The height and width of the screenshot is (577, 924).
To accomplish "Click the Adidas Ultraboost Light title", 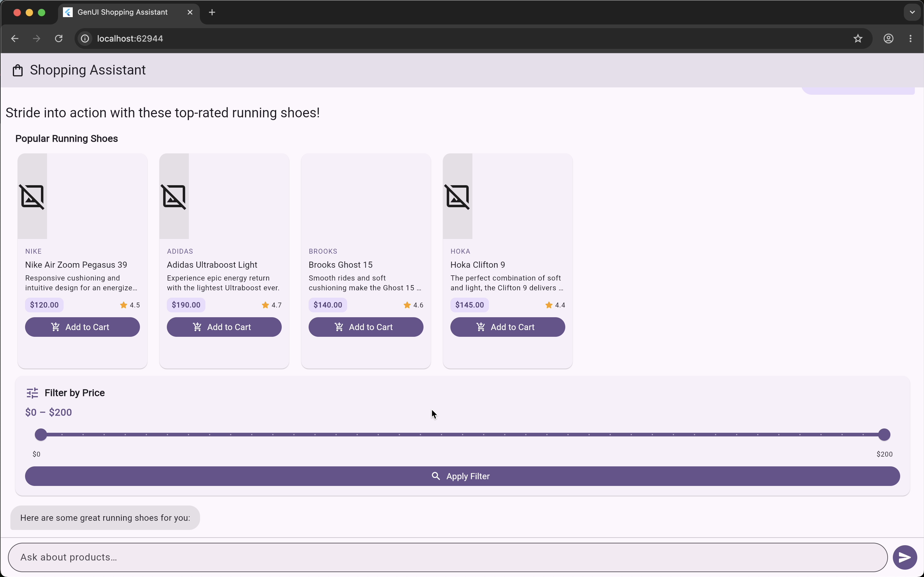I will click(212, 265).
